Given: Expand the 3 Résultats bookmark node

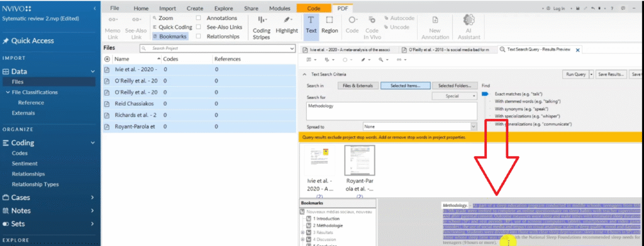Looking at the screenshot, I should coord(303,232).
